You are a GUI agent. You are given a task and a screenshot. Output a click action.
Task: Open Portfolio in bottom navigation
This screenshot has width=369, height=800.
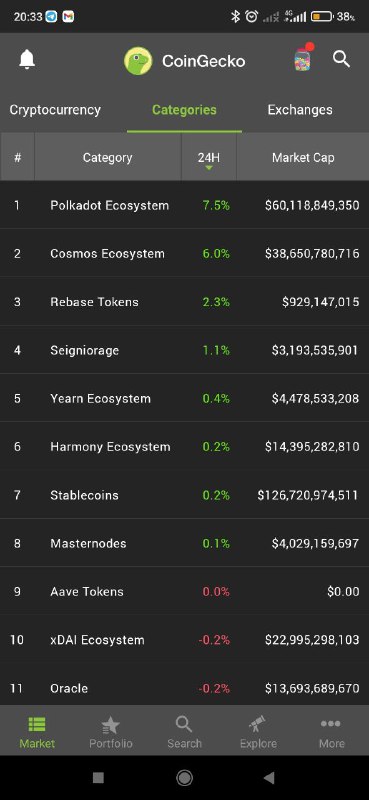pos(111,733)
